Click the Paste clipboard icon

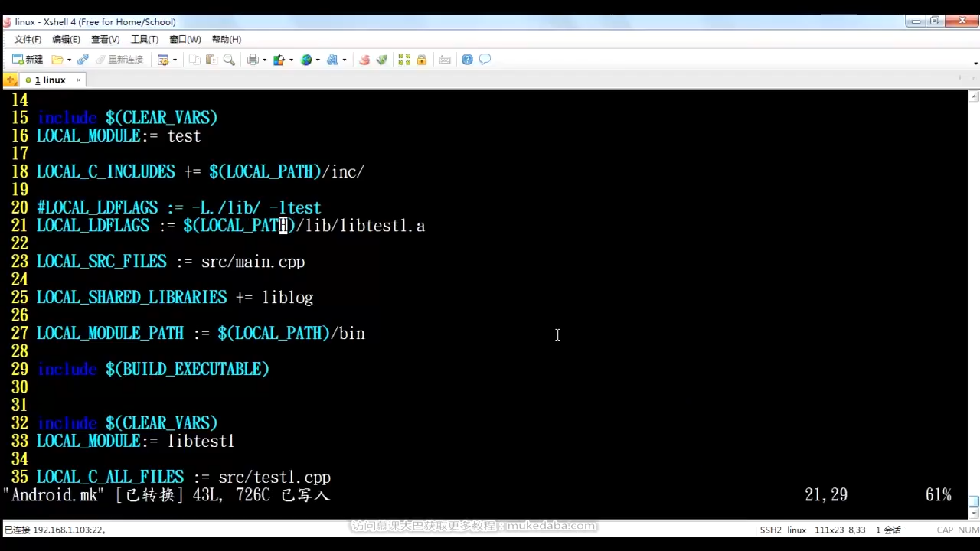click(x=211, y=60)
